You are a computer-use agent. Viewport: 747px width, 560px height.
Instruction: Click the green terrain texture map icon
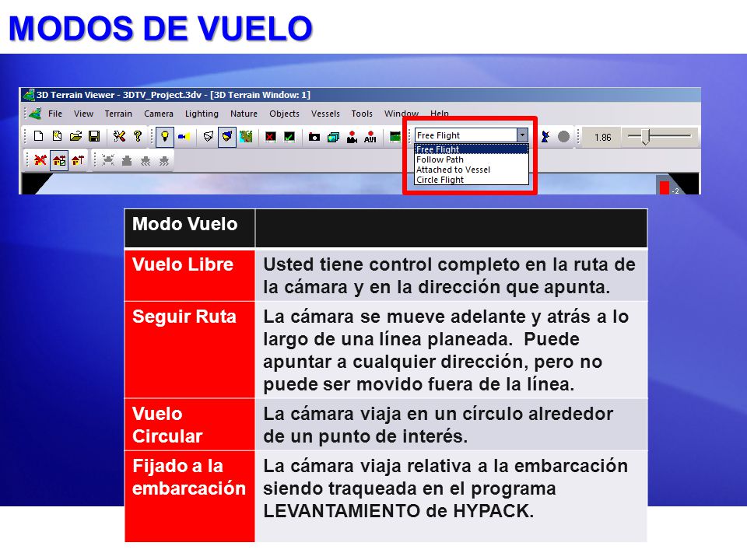246,137
